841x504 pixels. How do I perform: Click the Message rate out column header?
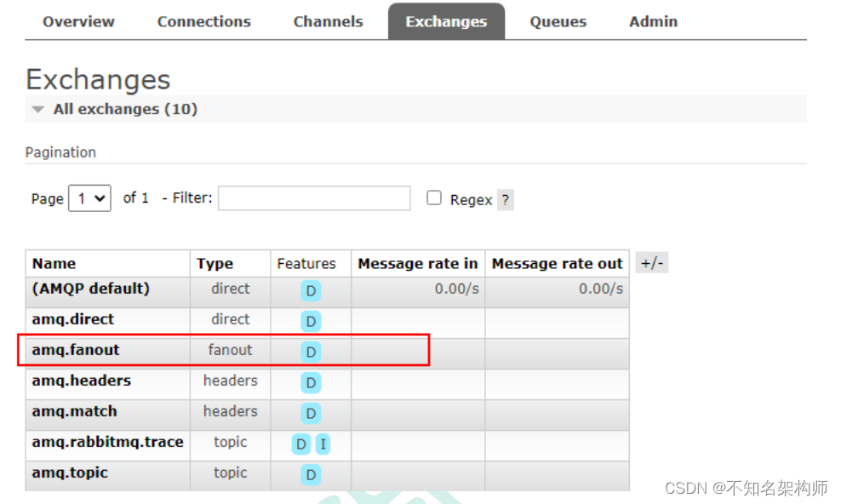558,263
